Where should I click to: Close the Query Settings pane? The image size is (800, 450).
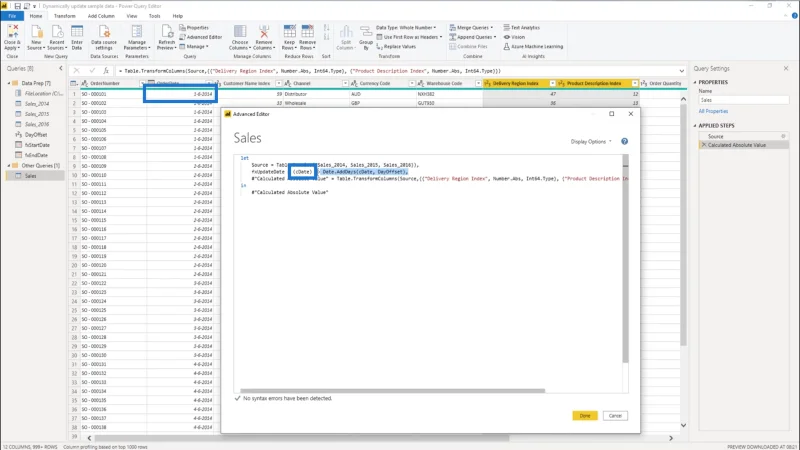pyautogui.click(x=786, y=68)
